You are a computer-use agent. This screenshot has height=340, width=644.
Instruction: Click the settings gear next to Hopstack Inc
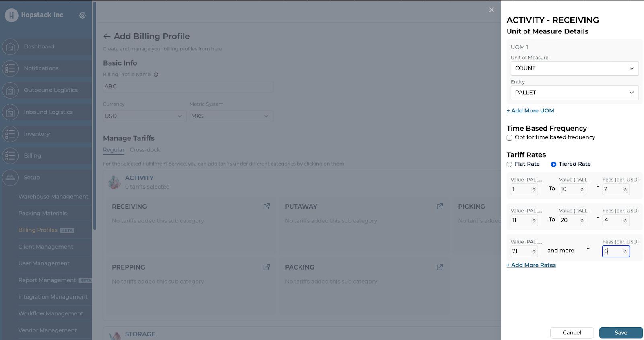(x=83, y=15)
